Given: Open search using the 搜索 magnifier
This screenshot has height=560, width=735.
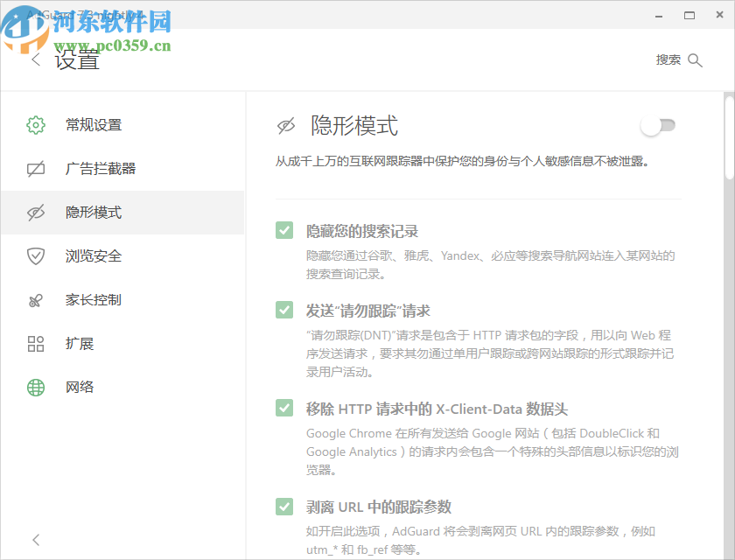Looking at the screenshot, I should click(x=695, y=59).
